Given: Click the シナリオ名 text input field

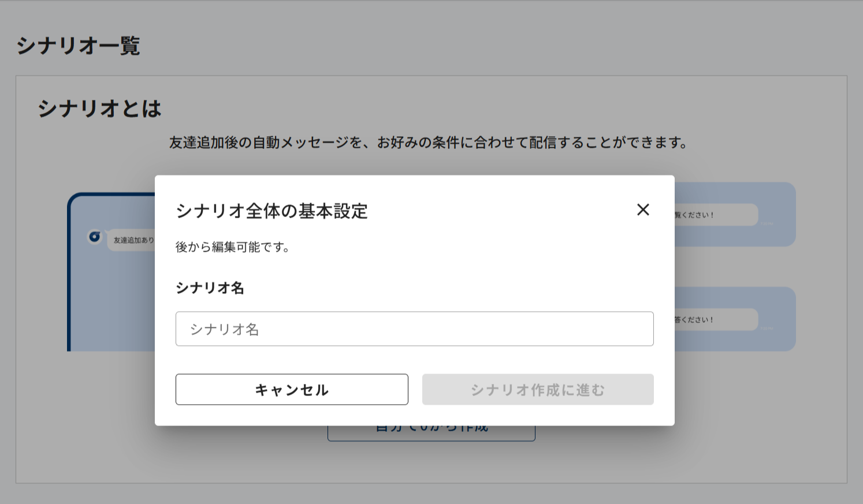Looking at the screenshot, I should [x=414, y=329].
